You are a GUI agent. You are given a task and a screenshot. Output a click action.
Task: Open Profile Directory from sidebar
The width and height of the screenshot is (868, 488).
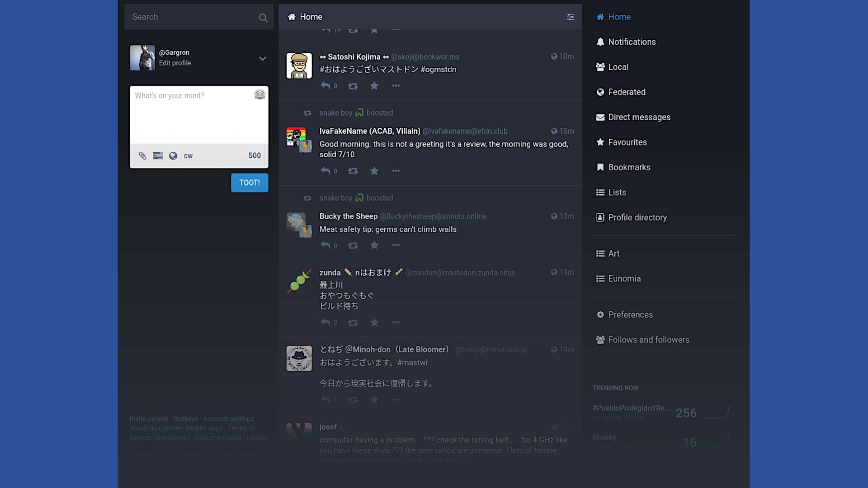click(x=637, y=217)
